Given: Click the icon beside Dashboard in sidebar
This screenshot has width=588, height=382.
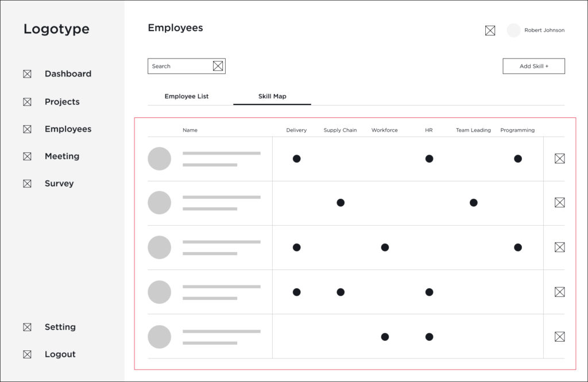Looking at the screenshot, I should pos(27,74).
